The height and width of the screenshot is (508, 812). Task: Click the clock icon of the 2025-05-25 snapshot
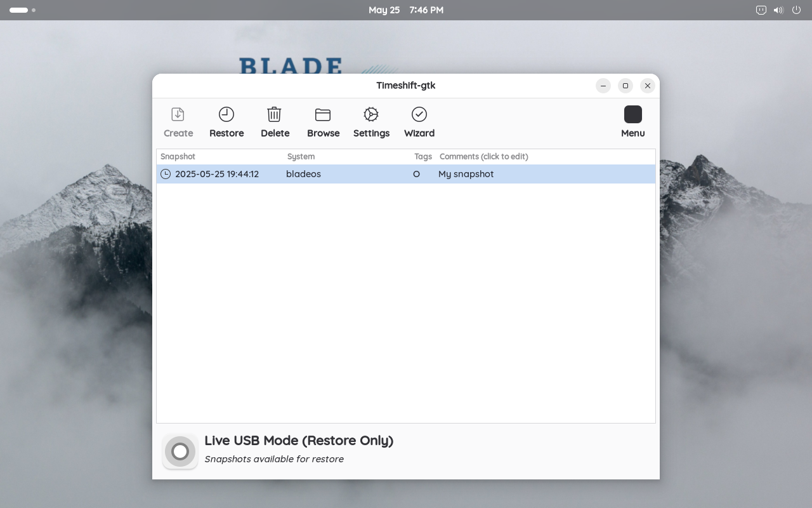pyautogui.click(x=166, y=174)
